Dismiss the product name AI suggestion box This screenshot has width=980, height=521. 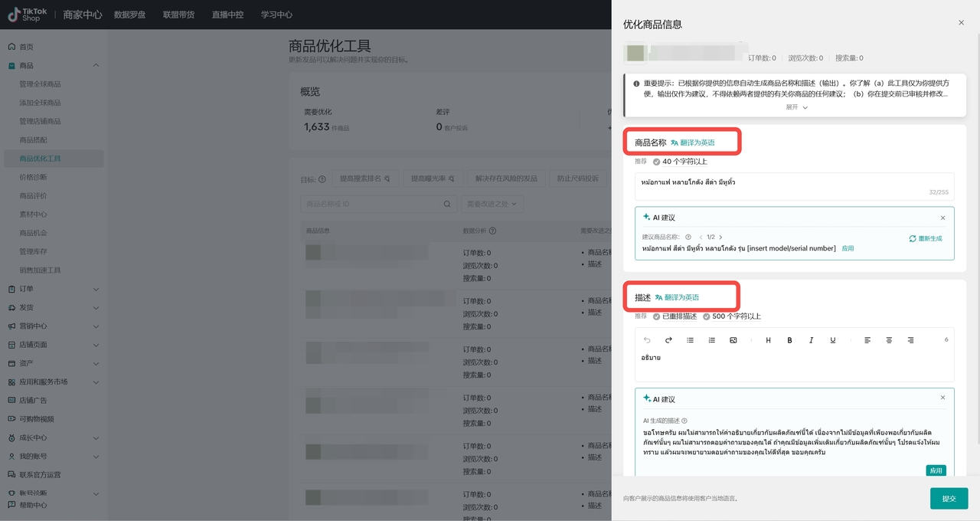click(x=942, y=218)
